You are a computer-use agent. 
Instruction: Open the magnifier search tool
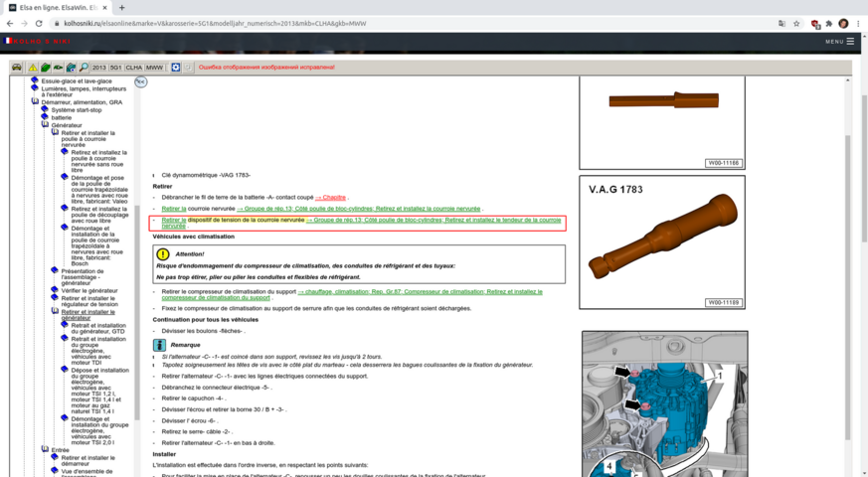pyautogui.click(x=84, y=68)
